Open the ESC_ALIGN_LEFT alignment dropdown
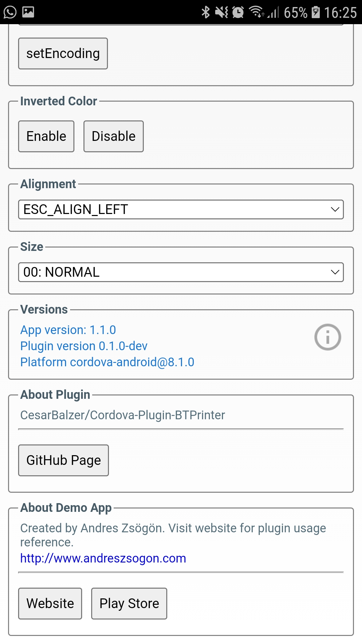The width and height of the screenshot is (362, 644). (x=181, y=209)
